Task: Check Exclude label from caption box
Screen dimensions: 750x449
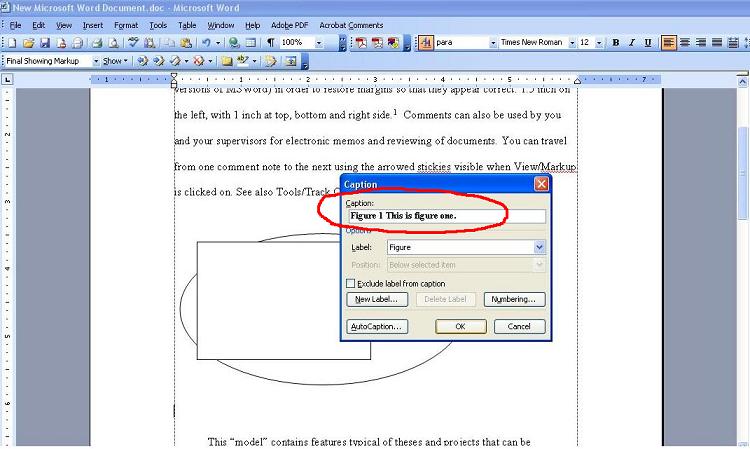Action: (351, 284)
